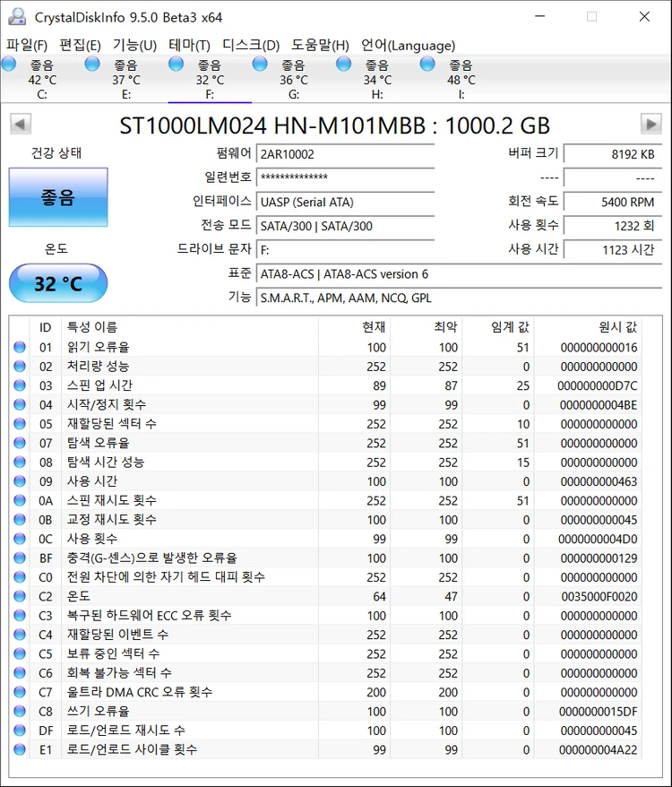Click the ID column header

(45, 327)
